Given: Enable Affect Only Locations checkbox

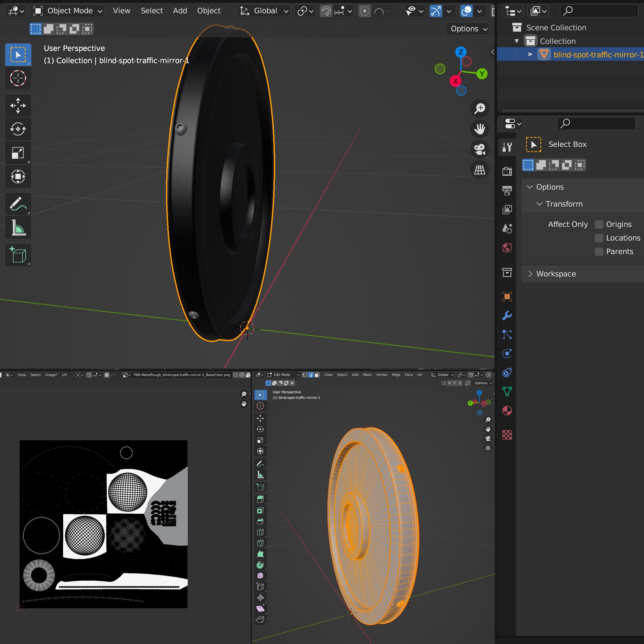Looking at the screenshot, I should point(599,238).
